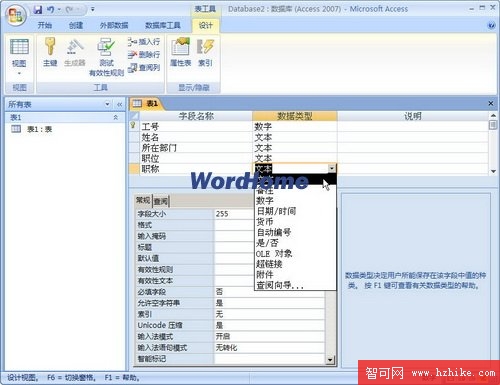500x385 pixels.
Task: Set 主键 primary key icon
Action: point(50,52)
